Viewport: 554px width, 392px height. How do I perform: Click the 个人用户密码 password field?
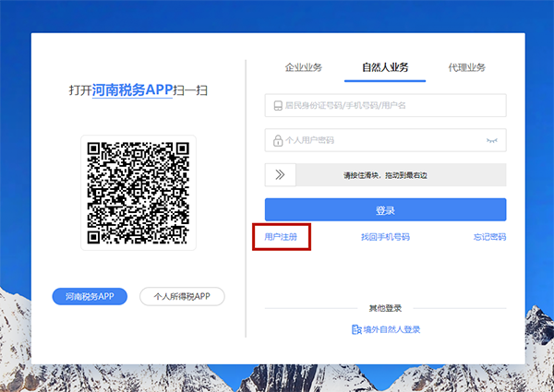click(385, 140)
